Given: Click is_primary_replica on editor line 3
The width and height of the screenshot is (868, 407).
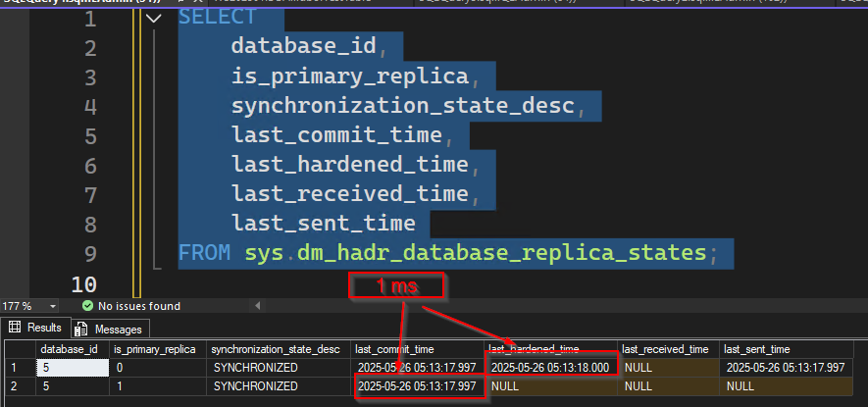Looking at the screenshot, I should coord(350,76).
